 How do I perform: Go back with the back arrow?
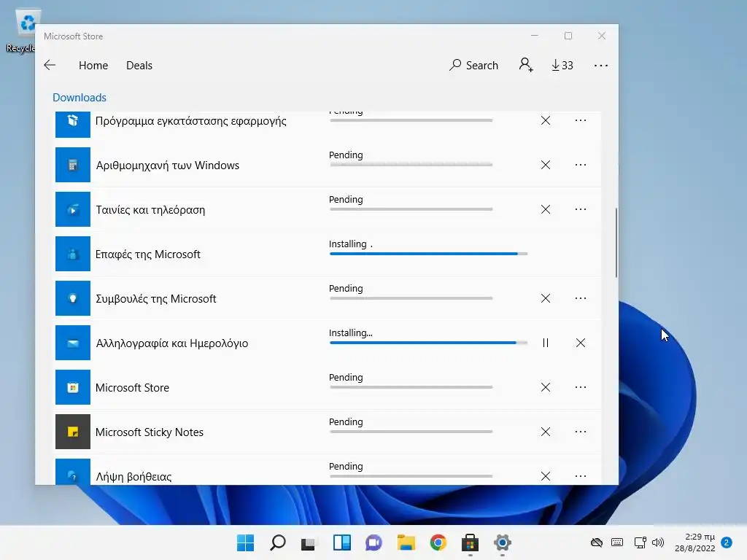pyautogui.click(x=50, y=65)
